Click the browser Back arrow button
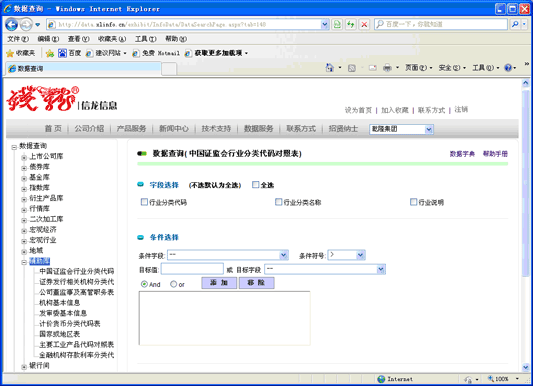Screen dimensions: 533x386 coord(12,24)
